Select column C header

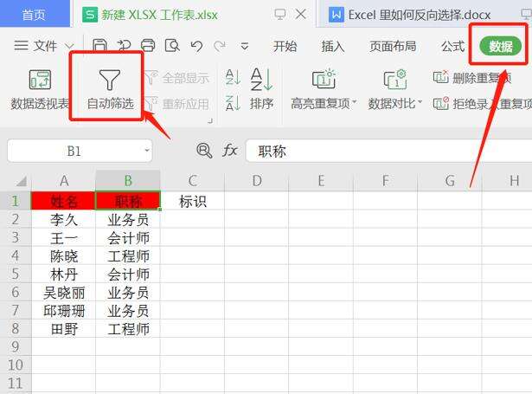[192, 181]
